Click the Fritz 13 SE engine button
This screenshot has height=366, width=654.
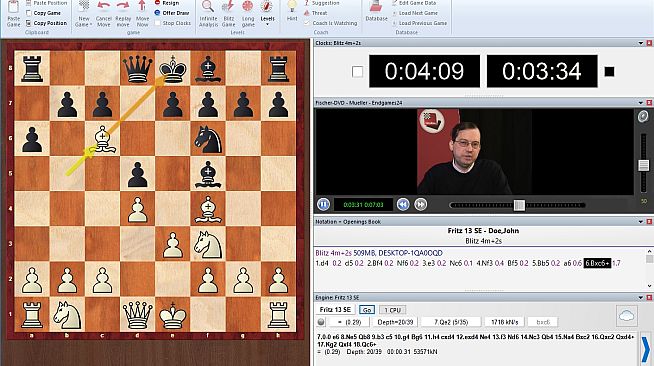[335, 309]
